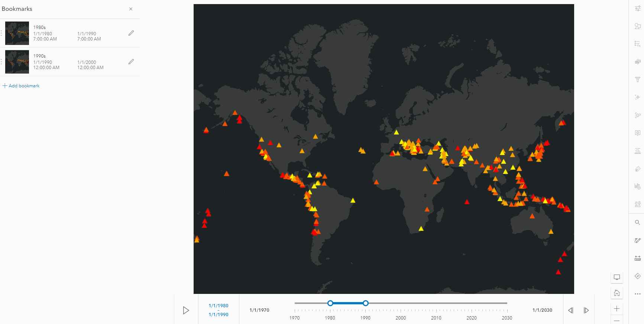
Task: Open the Analysis lightning icon
Action: point(637,204)
